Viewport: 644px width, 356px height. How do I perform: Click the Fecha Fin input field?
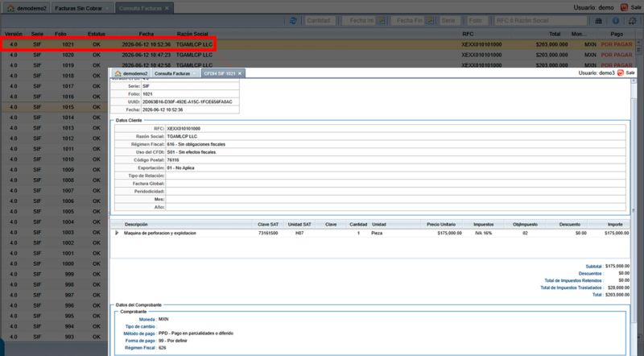(x=408, y=21)
